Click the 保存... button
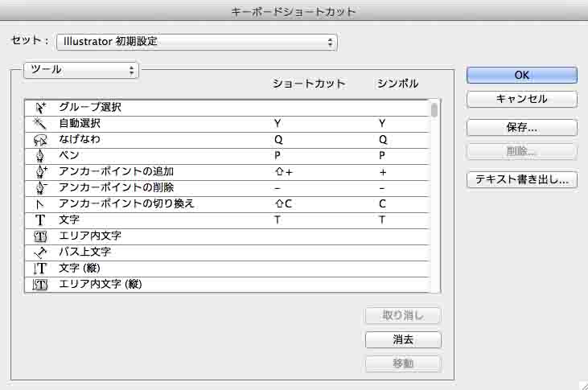 (x=521, y=127)
